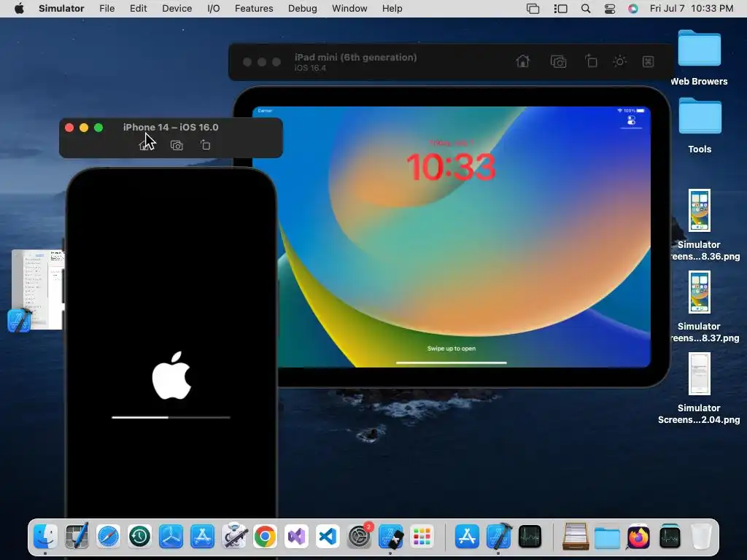
Task: Click 'iPhone 14 – iOS 16.0' window title
Action: [x=171, y=127]
